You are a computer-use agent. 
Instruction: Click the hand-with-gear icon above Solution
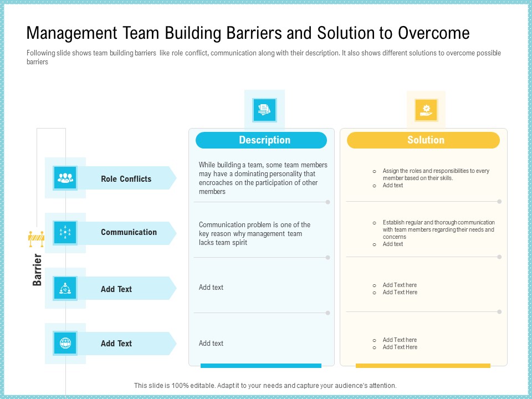pos(426,110)
